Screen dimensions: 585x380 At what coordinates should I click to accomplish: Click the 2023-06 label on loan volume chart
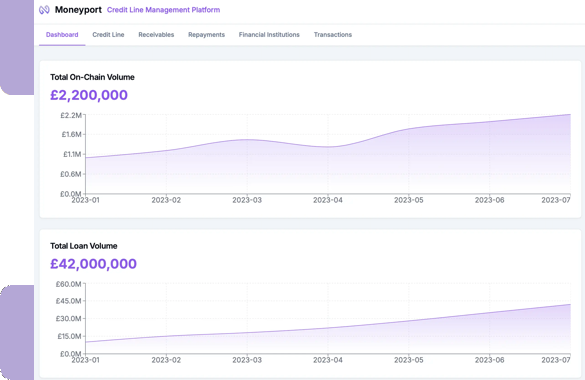coord(489,360)
